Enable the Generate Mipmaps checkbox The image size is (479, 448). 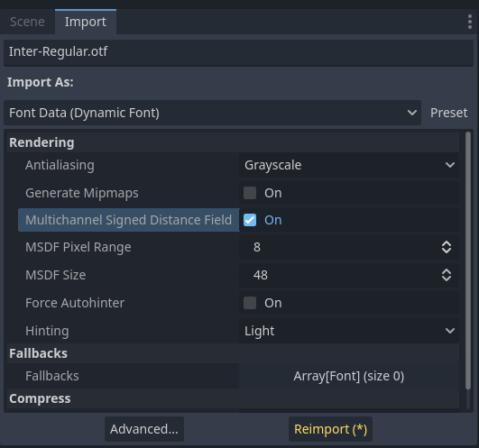[250, 193]
